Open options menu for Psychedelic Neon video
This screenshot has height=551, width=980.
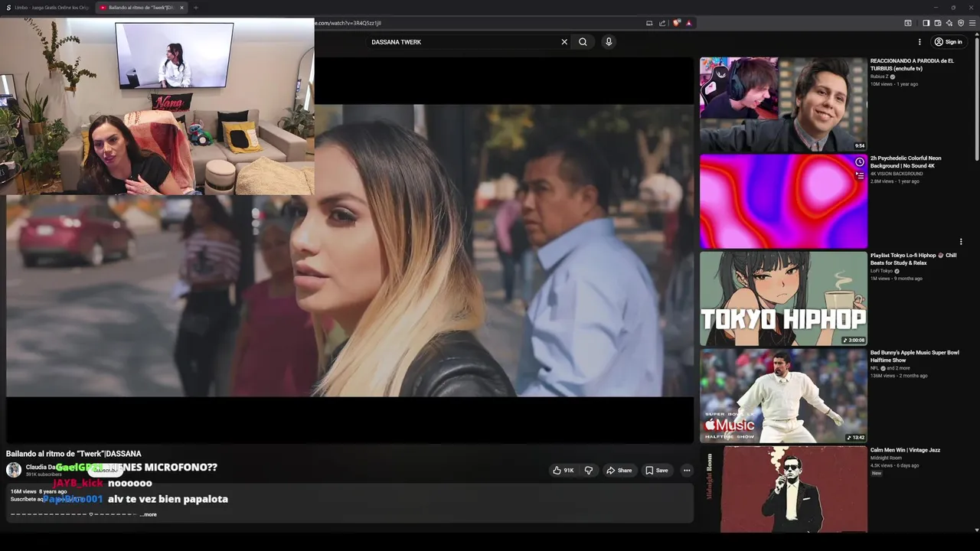click(961, 242)
